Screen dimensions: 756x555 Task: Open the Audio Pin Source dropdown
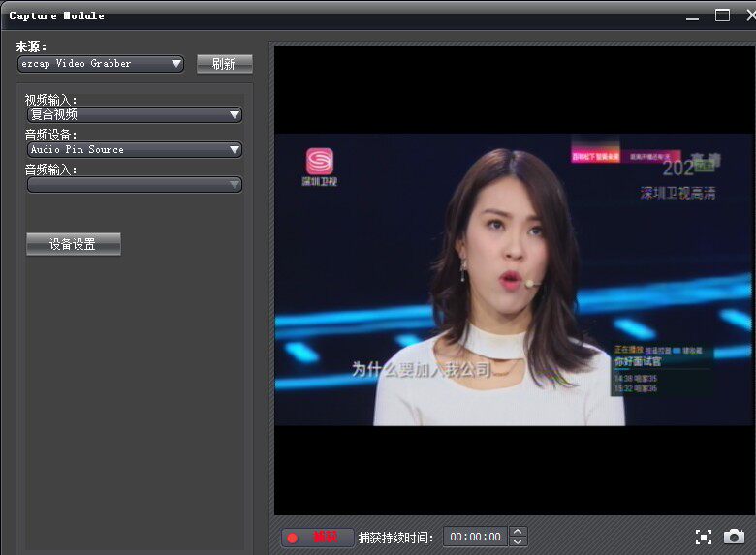click(x=135, y=150)
